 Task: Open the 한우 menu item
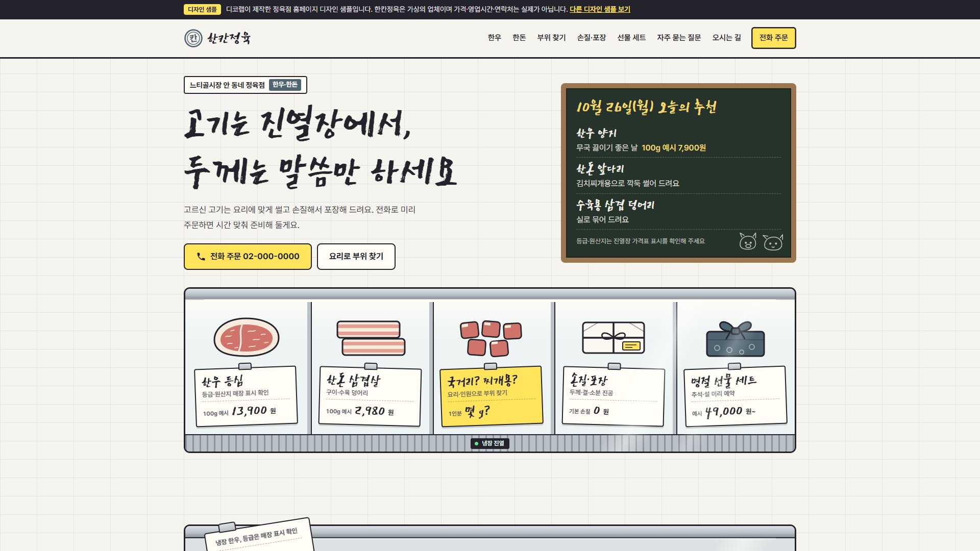(x=494, y=38)
